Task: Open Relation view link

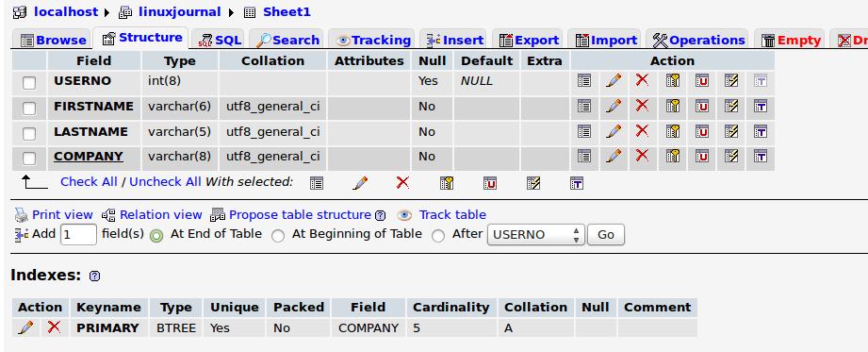Action: (160, 214)
